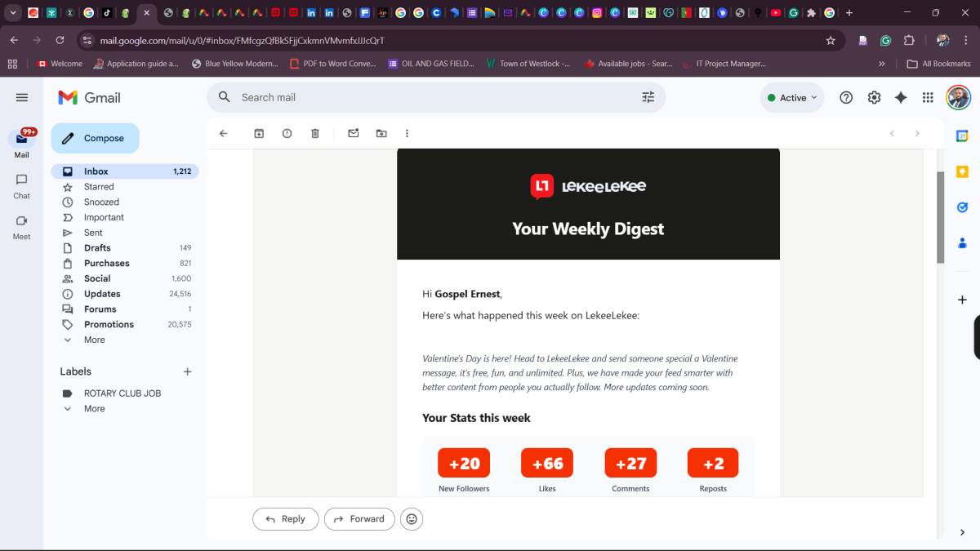980x551 pixels.
Task: Open Chrome apps grid bookmark icon
Action: 12,64
